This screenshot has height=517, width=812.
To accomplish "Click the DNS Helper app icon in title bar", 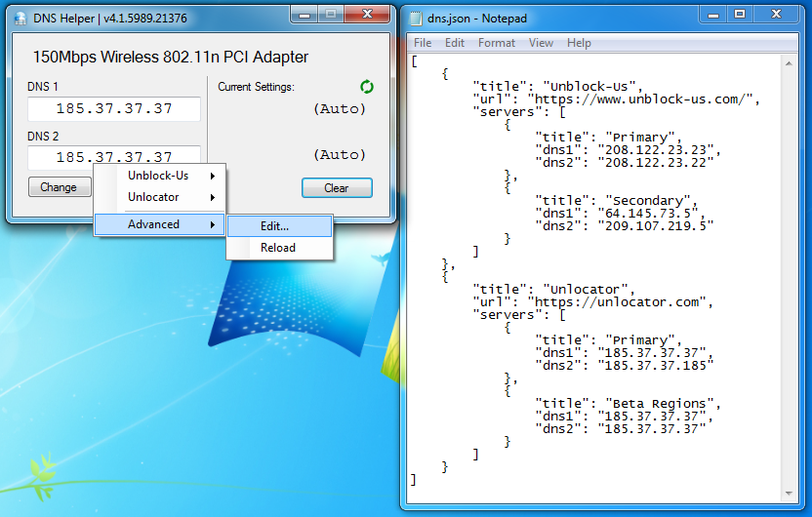I will pyautogui.click(x=20, y=19).
